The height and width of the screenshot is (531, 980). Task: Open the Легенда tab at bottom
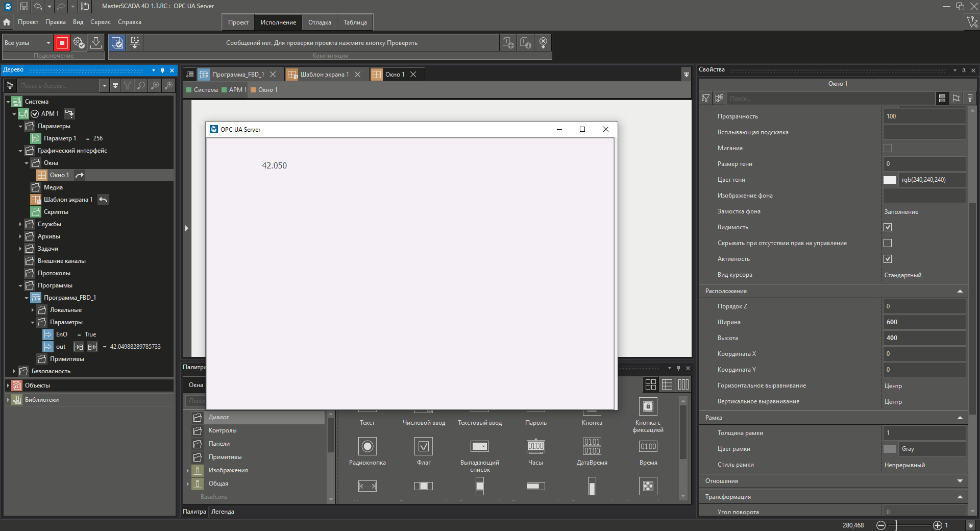[223, 512]
